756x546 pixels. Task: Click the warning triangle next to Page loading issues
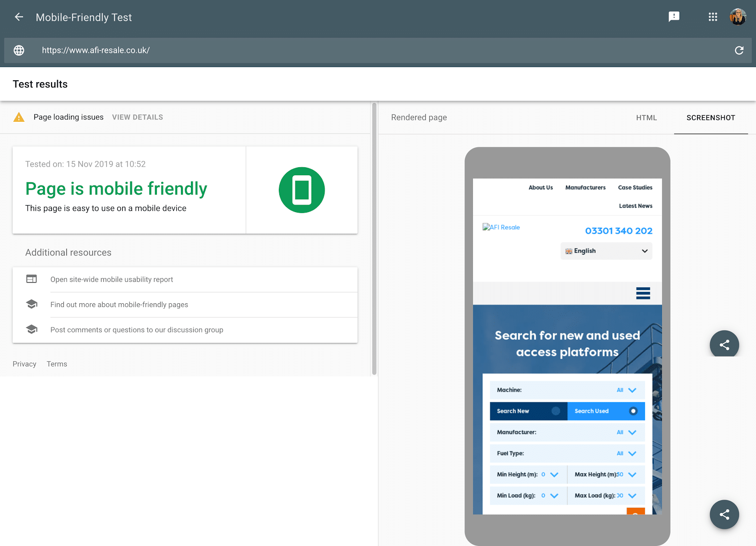[19, 117]
